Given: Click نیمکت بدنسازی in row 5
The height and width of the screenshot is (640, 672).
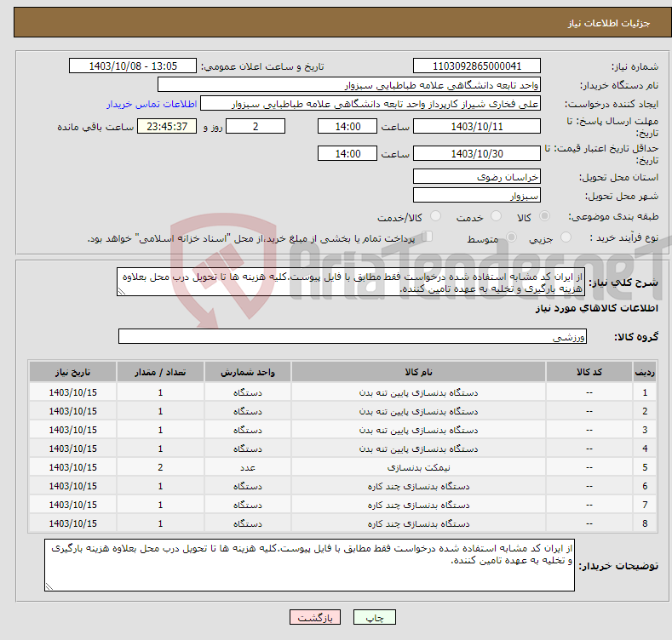Looking at the screenshot, I should 418,467.
